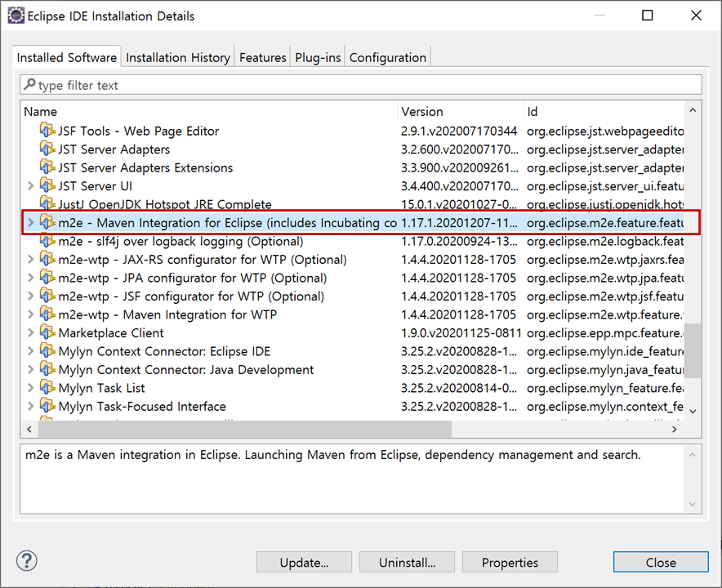Click the list's scroll down arrow
Viewport: 722px width, 588px height.
693,411
